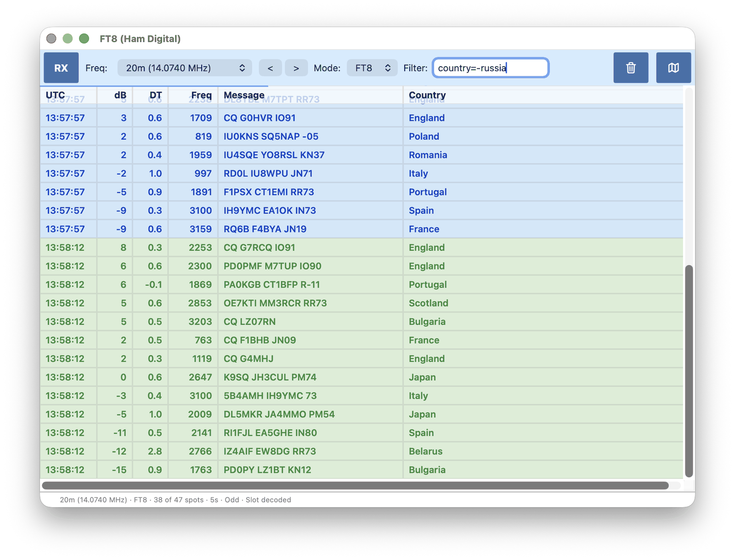Click frequency value 1709
Image resolution: width=735 pixels, height=560 pixels.
click(x=201, y=118)
